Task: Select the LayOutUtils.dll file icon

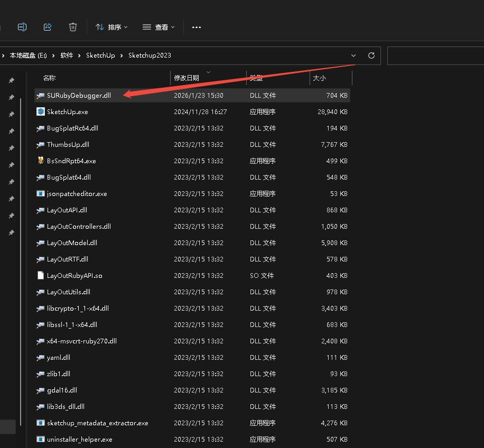Action: click(41, 292)
